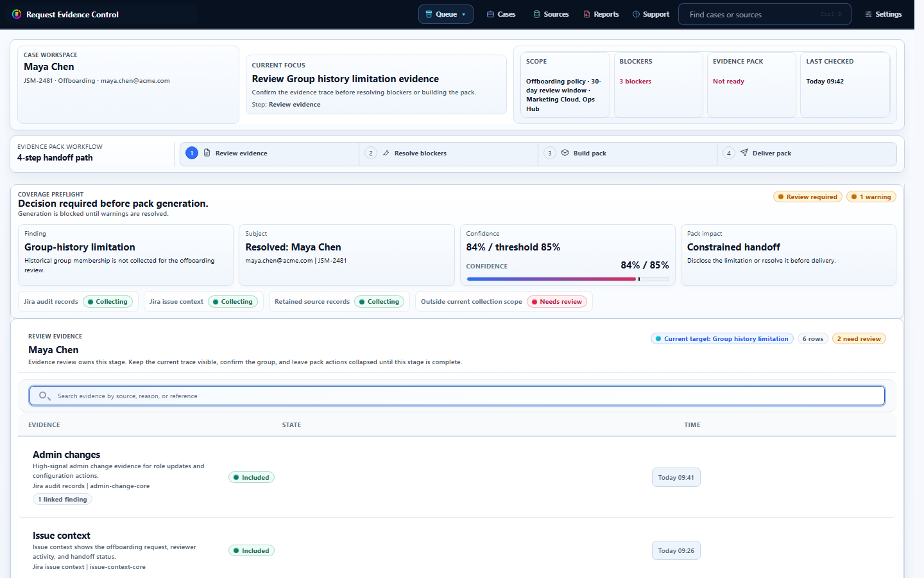This screenshot has height=578, width=924.
Task: Click the 1 linked finding tag
Action: pyautogui.click(x=62, y=500)
